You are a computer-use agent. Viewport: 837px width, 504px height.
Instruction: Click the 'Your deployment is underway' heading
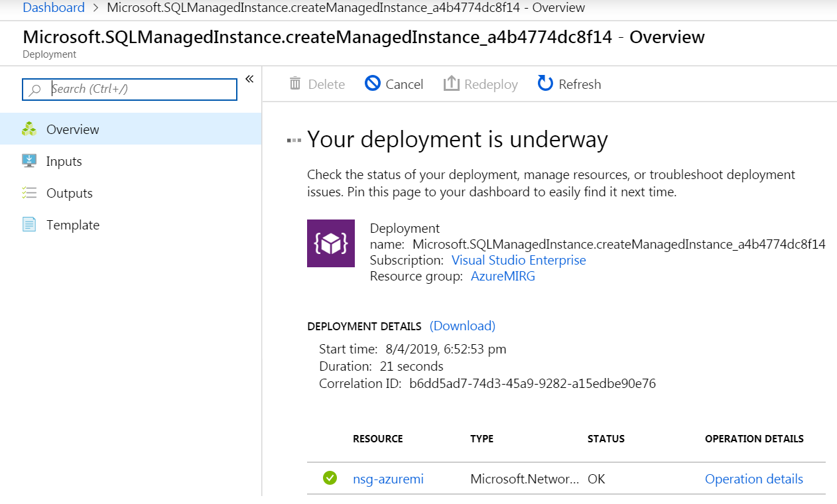458,139
